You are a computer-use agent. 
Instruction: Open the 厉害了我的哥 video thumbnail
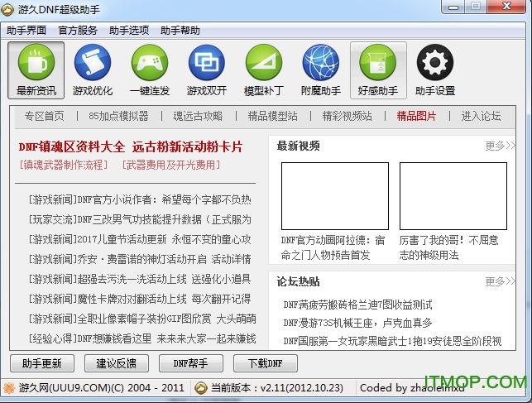(x=453, y=196)
